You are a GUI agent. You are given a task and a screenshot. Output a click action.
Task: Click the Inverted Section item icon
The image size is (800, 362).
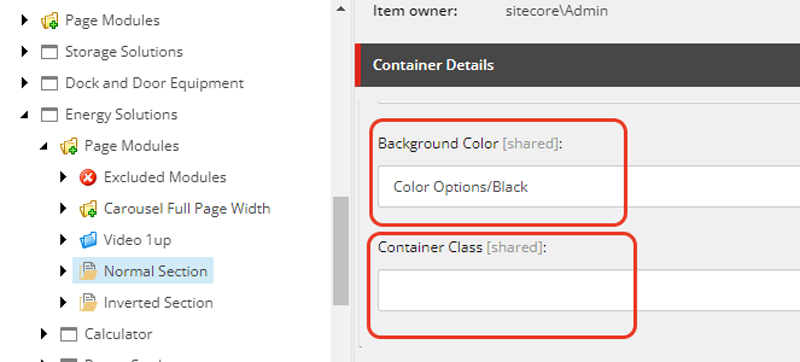tap(88, 302)
